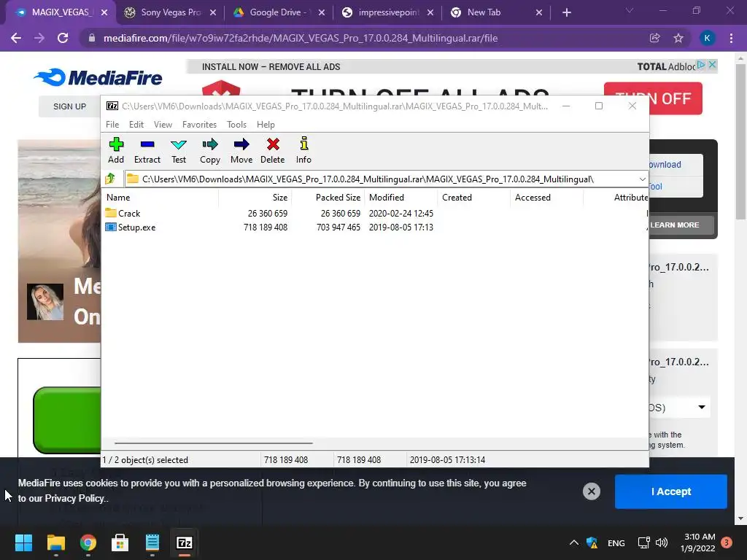The height and width of the screenshot is (560, 747).
Task: Open a new browser tab
Action: pos(566,12)
